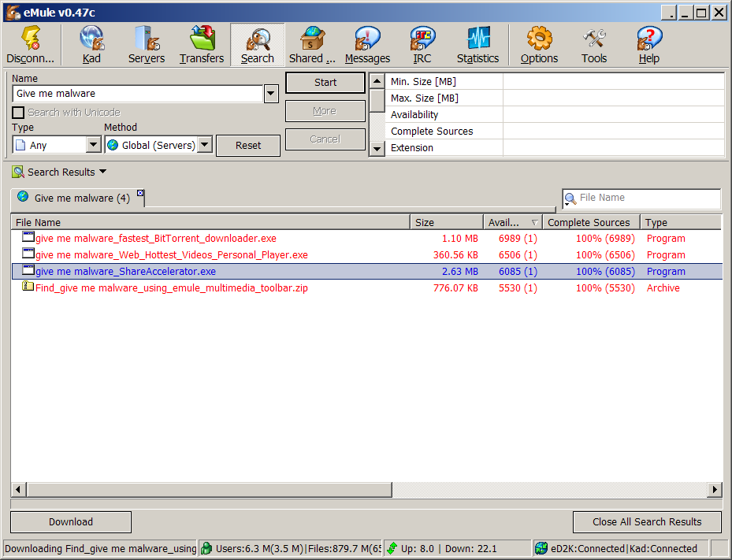732x560 pixels.
Task: Open the file Type dropdown
Action: pos(93,145)
